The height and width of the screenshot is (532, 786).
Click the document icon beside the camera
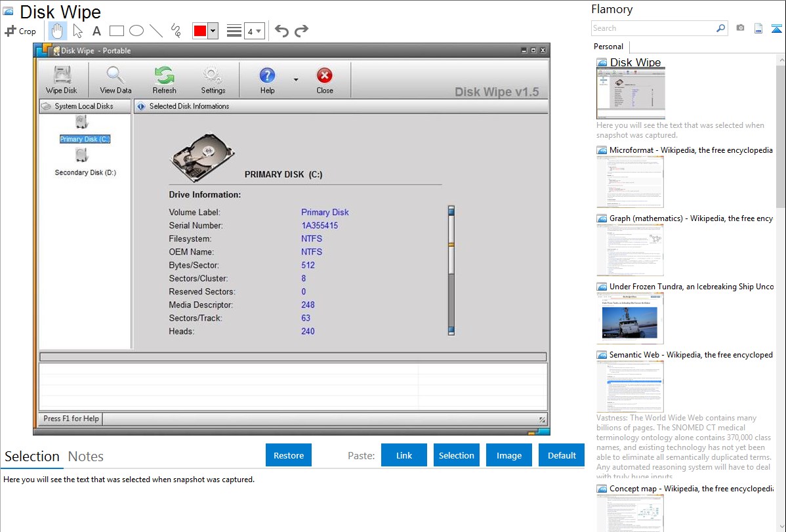(758, 28)
